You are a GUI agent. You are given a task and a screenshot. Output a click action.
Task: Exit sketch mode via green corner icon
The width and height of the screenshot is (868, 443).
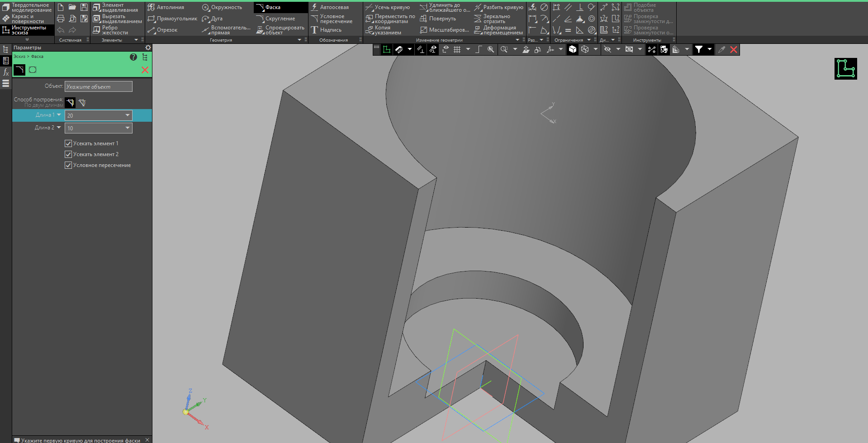[846, 69]
